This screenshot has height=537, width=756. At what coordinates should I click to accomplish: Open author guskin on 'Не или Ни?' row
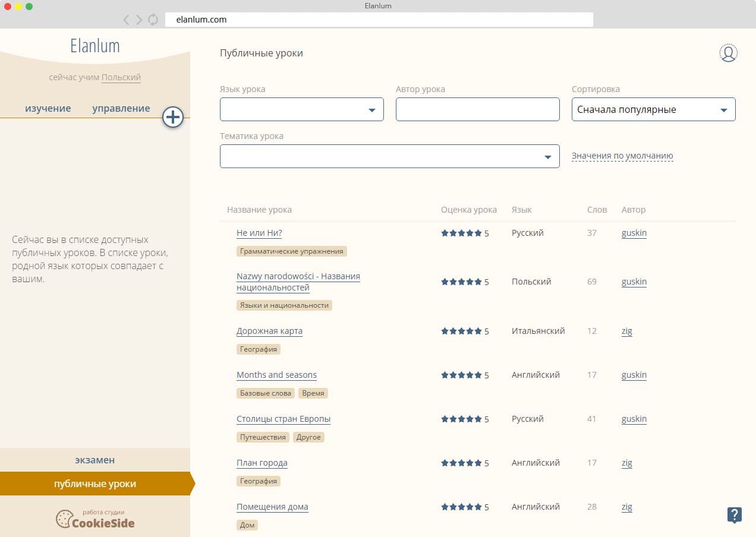pos(634,233)
